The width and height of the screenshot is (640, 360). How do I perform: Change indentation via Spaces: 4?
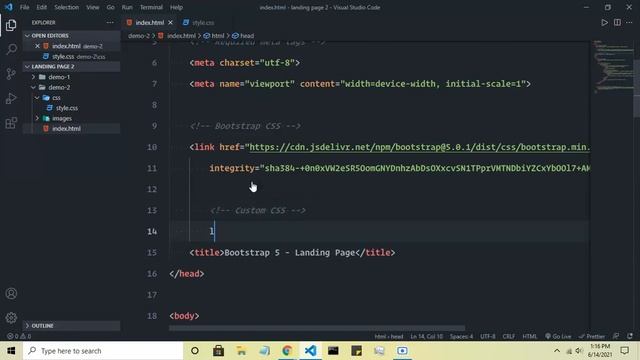click(461, 336)
